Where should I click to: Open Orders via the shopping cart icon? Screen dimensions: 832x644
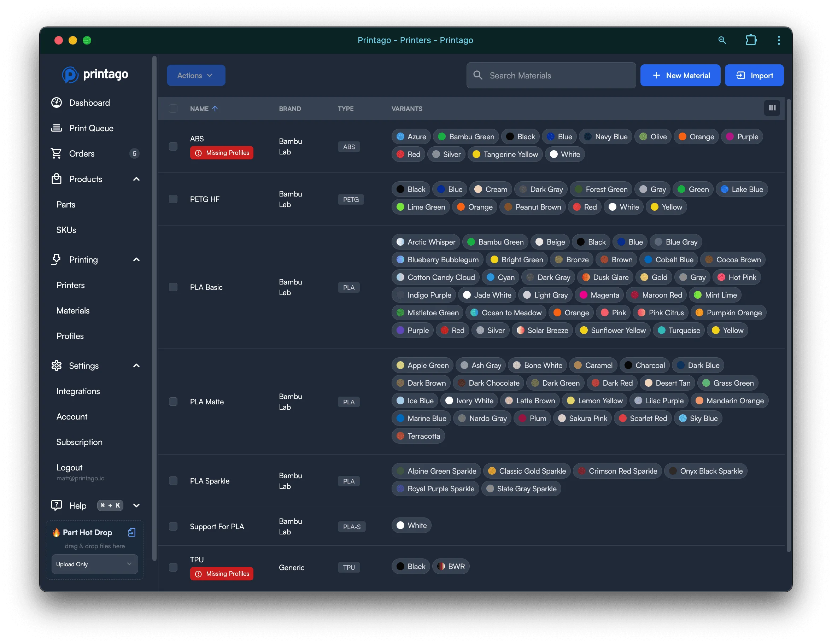coord(57,153)
